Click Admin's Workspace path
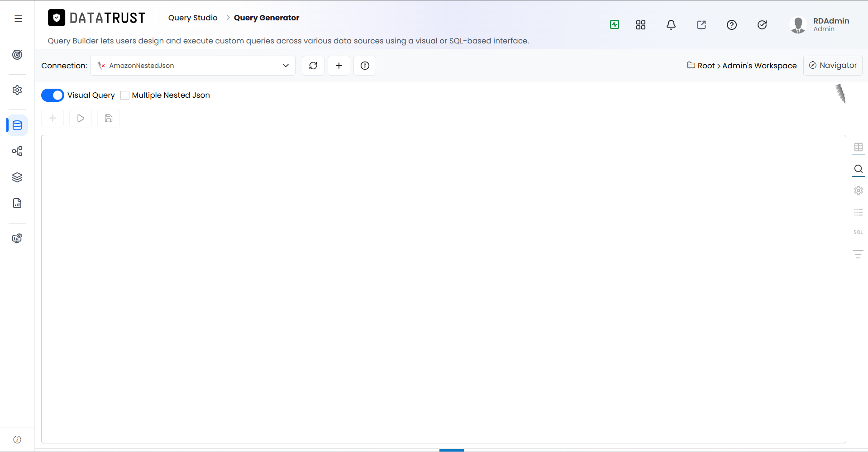Screen dimensions: 868x452 tap(759, 66)
